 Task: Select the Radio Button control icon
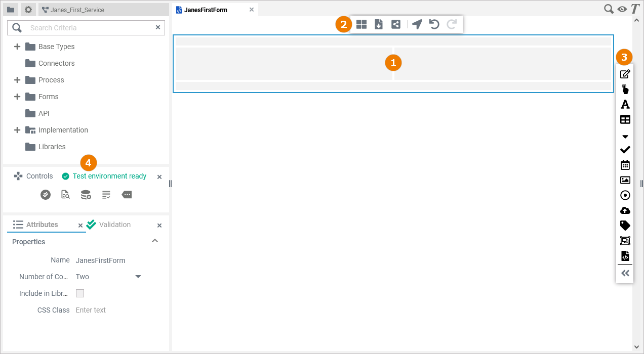coord(625,195)
